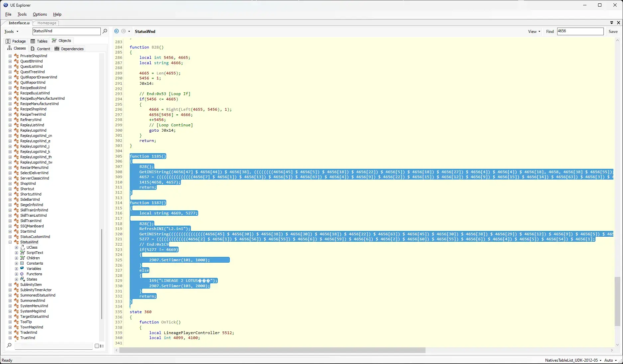The image size is (623, 364).
Task: Click the class tree vertical scrollbar
Action: [102, 274]
